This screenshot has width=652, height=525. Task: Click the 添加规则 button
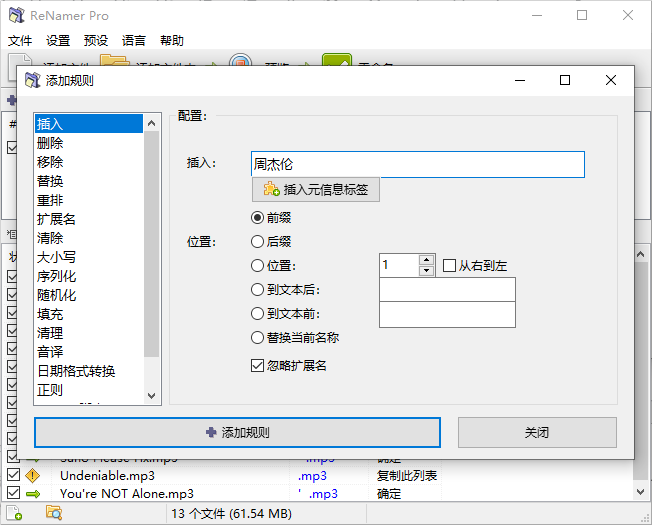tap(237, 433)
